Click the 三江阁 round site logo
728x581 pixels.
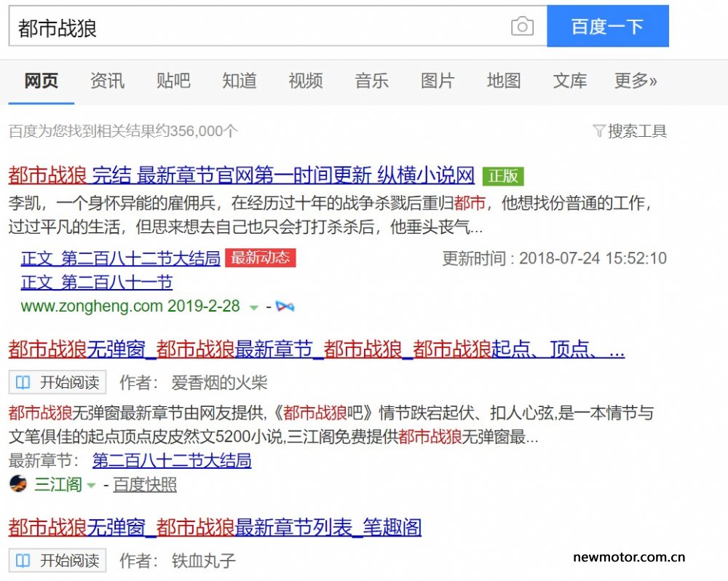(x=18, y=484)
